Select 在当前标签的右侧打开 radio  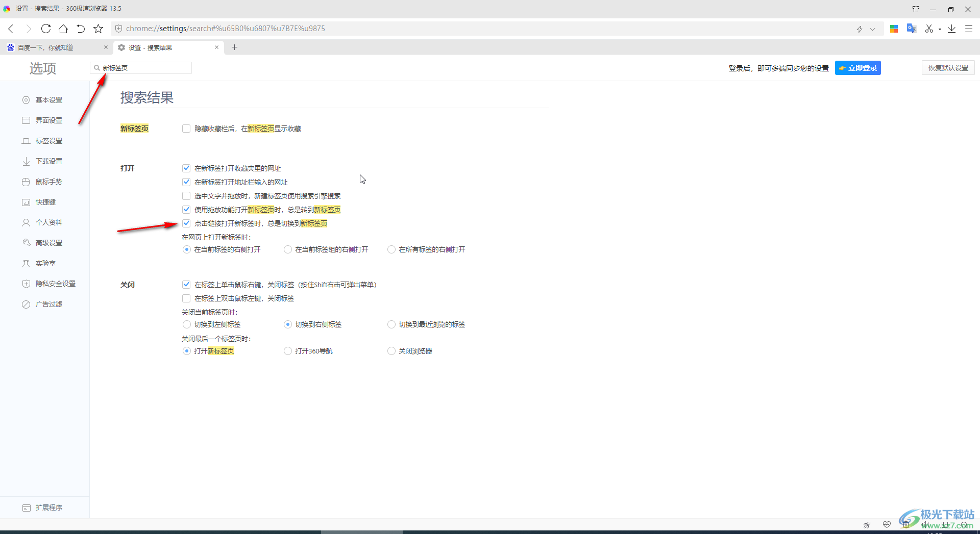[x=186, y=249]
